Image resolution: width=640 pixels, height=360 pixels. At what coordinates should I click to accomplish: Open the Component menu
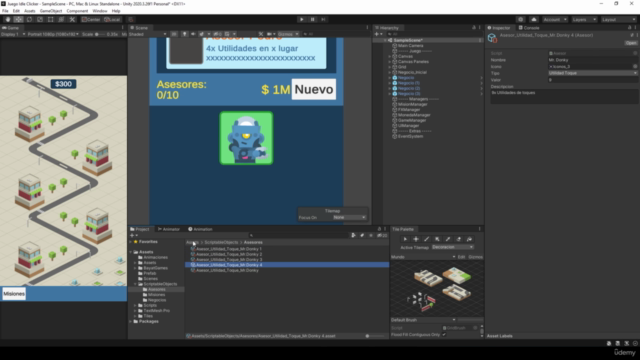pos(77,11)
